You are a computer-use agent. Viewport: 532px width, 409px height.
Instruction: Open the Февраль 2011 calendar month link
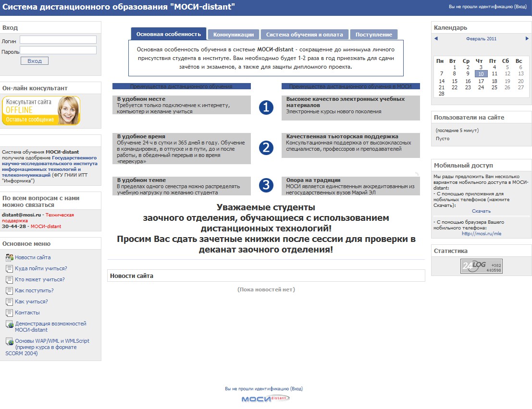(x=481, y=38)
